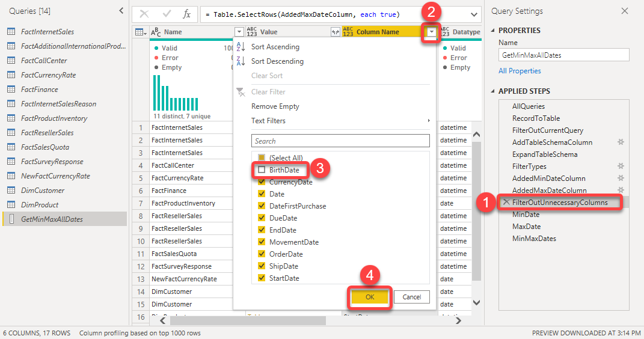Image resolution: width=644 pixels, height=339 pixels.
Task: Click table icon beside FactCurrencyRate query
Action: pyautogui.click(x=11, y=75)
